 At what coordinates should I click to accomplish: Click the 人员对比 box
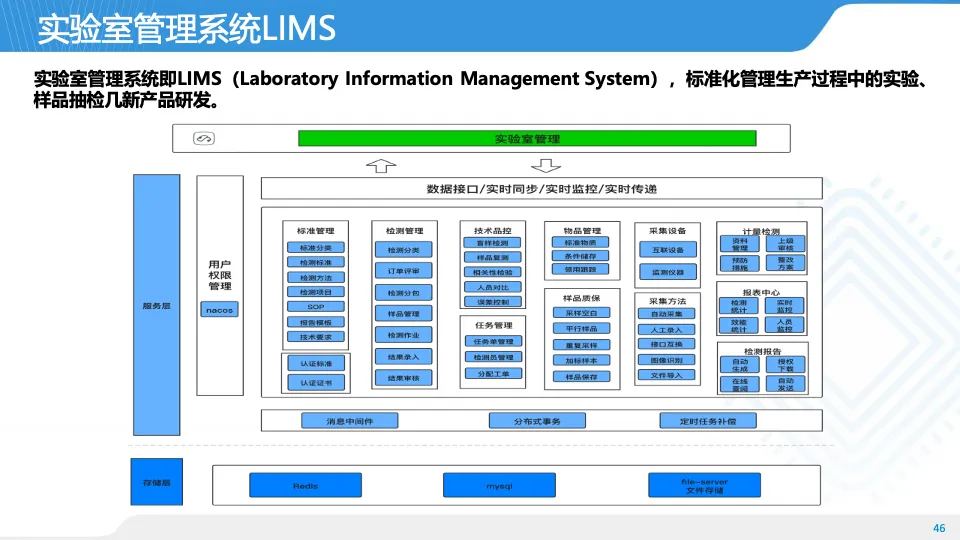pos(492,287)
